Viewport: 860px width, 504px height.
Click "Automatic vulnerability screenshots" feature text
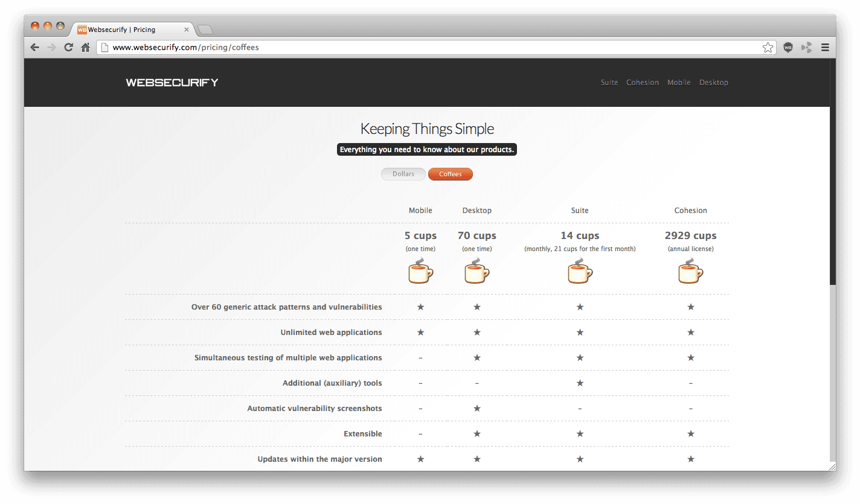[315, 409]
